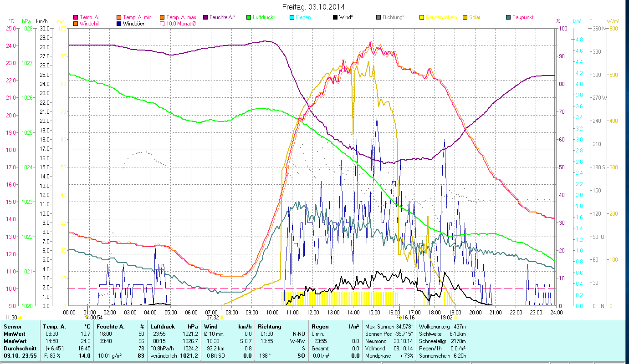Click the Regen legend label
Viewport: 629px width, 364px height.
[304, 18]
